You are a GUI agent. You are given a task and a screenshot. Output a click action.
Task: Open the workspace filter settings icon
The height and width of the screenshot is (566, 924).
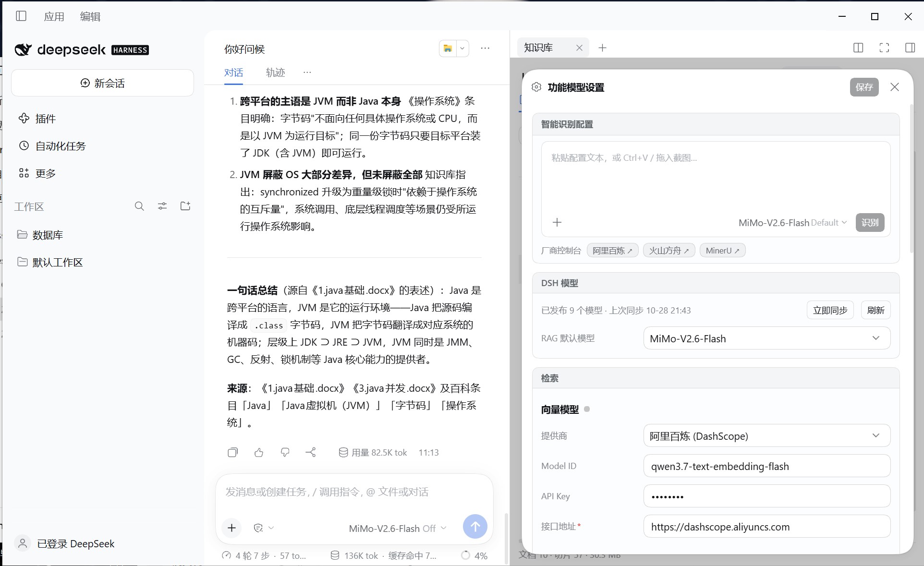(x=162, y=206)
